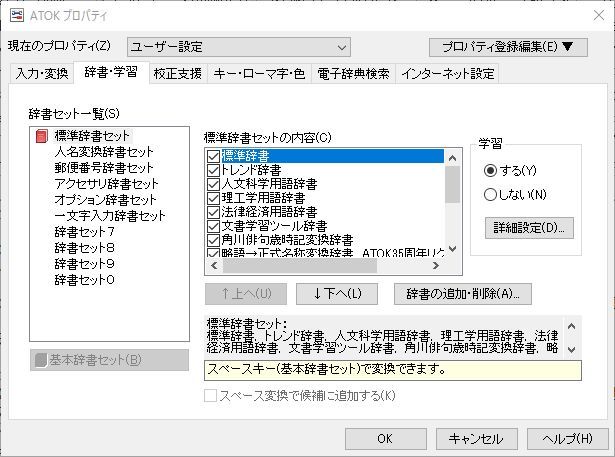
Task: Click the dictionary contents vertical scrollbar thumb
Action: [x=452, y=184]
